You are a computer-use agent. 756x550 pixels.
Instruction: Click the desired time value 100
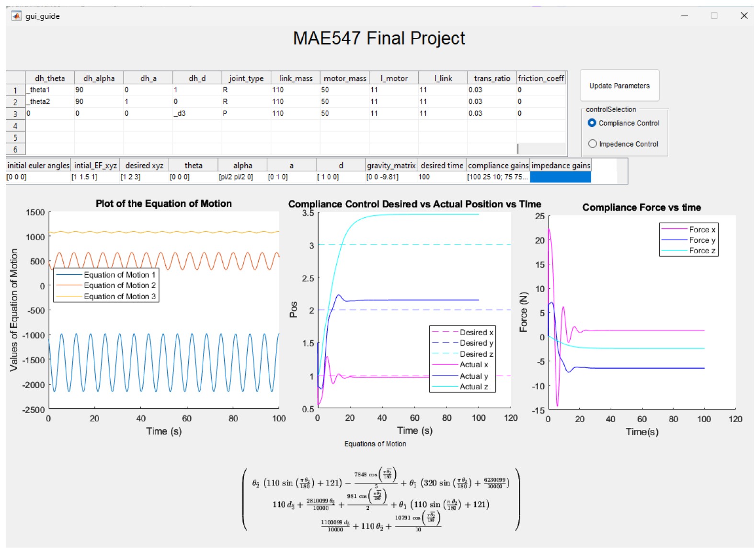442,177
